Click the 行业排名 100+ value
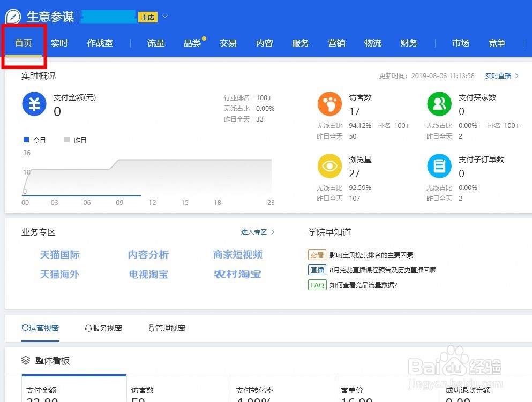 (264, 97)
